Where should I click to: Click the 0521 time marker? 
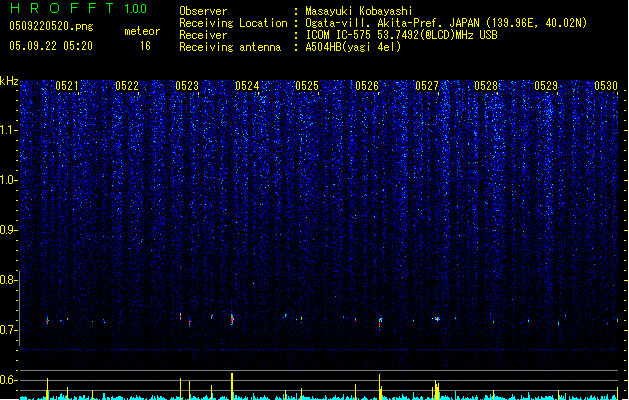pyautogui.click(x=67, y=86)
